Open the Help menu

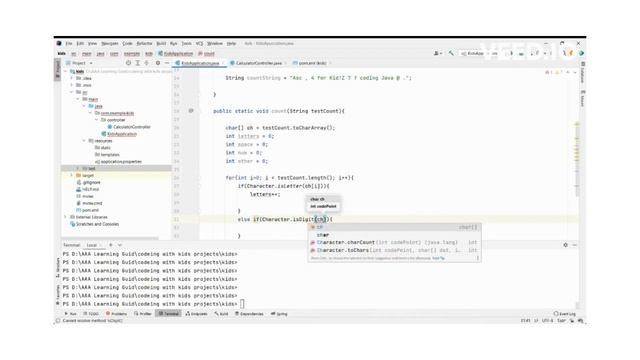[231, 43]
